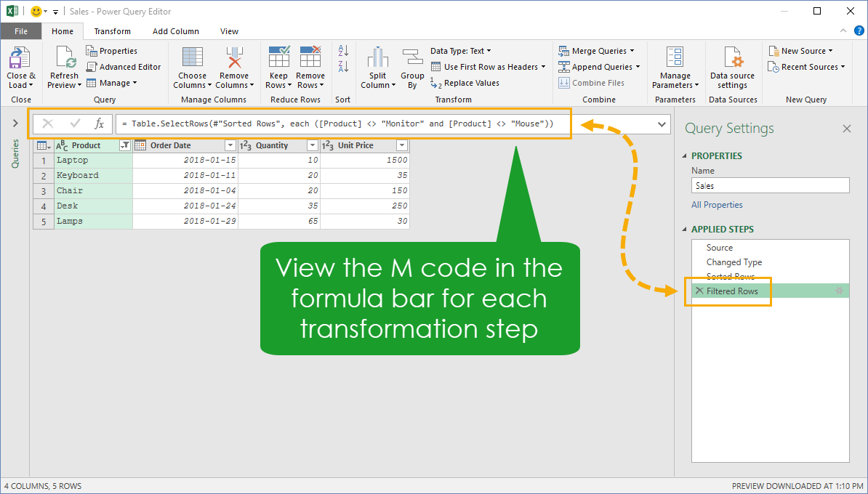Switch to the Add Column tab

coord(176,31)
